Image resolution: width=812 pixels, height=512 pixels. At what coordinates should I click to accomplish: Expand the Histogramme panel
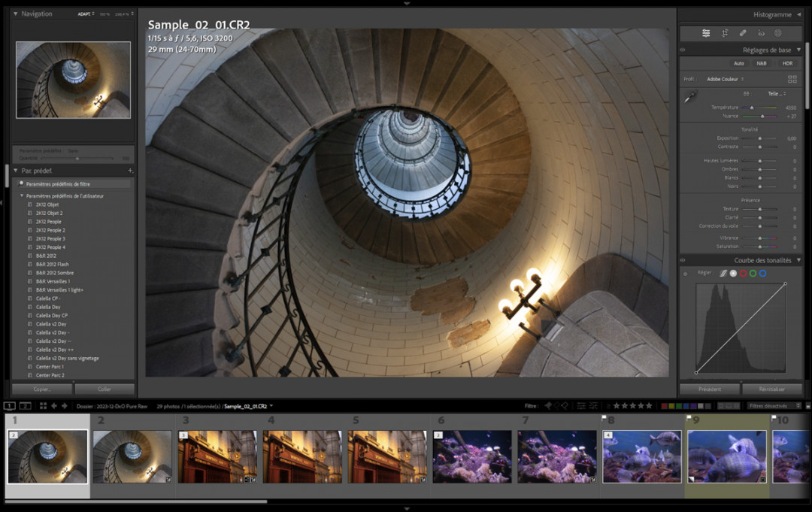[x=799, y=14]
